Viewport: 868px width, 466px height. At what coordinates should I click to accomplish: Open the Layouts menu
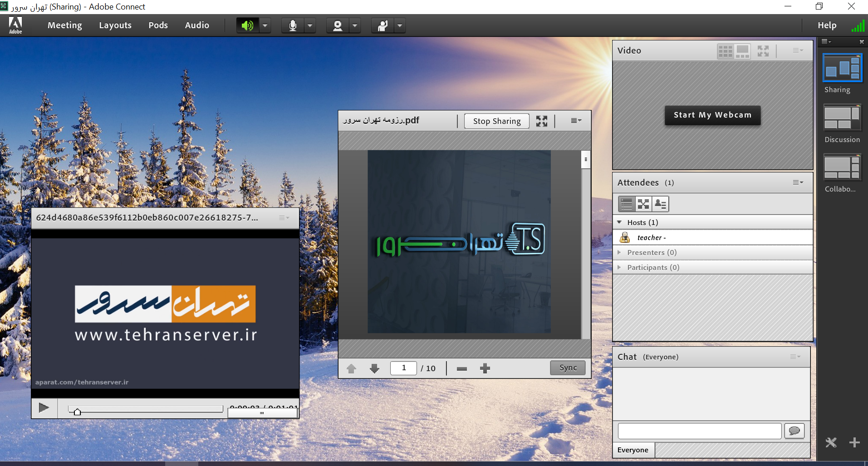[115, 25]
